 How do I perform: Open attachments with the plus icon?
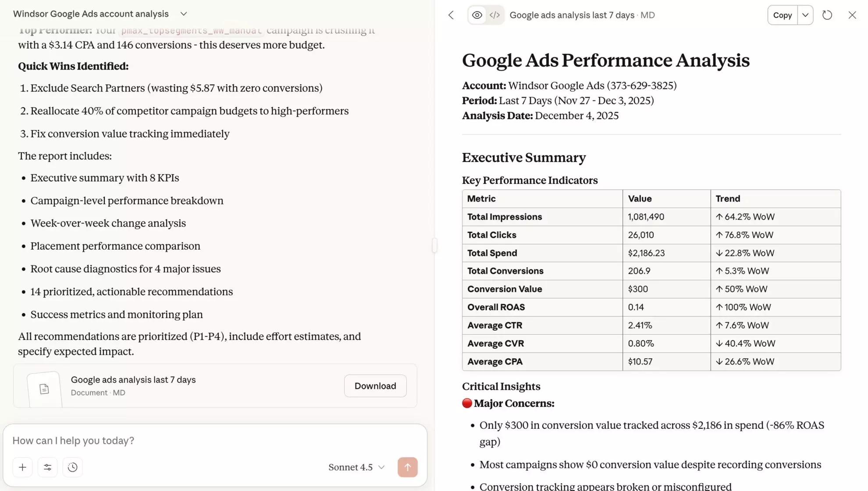[22, 467]
